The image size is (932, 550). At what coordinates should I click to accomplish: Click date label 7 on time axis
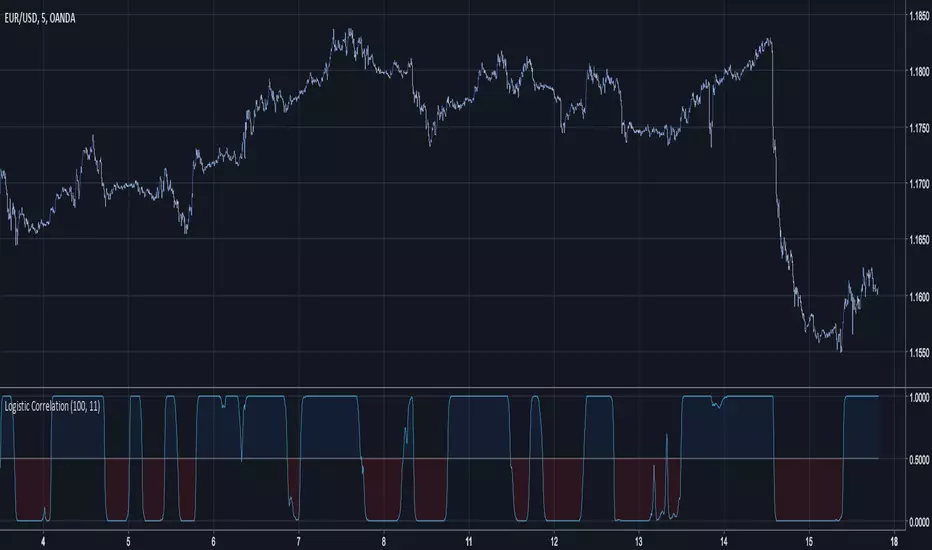tap(298, 542)
